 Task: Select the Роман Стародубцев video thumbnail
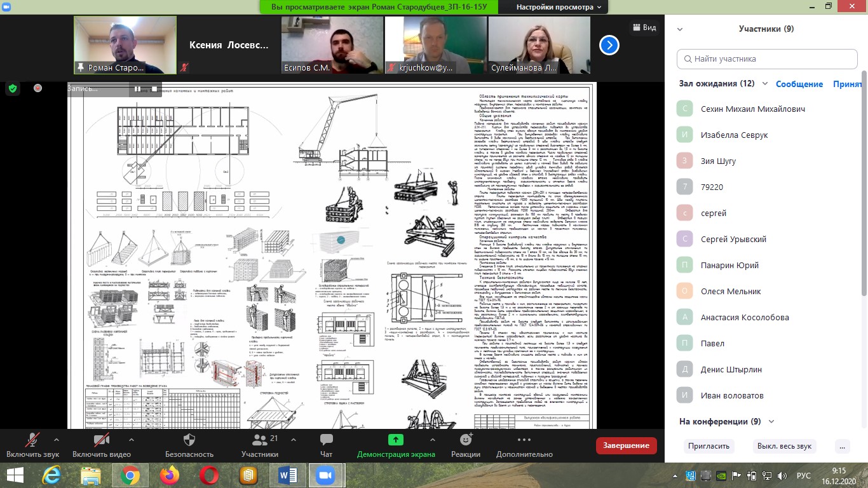click(125, 45)
